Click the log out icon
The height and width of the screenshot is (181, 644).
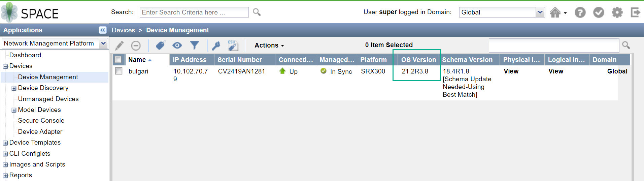(x=635, y=12)
